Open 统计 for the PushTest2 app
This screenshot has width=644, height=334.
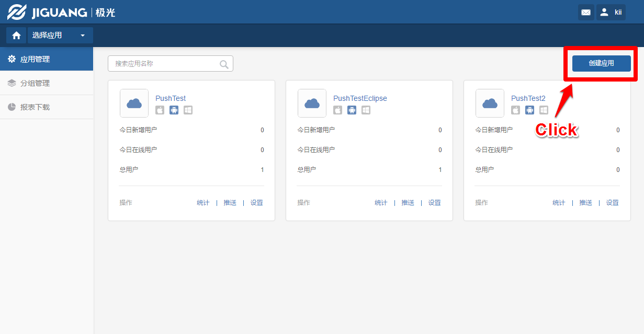(x=559, y=203)
